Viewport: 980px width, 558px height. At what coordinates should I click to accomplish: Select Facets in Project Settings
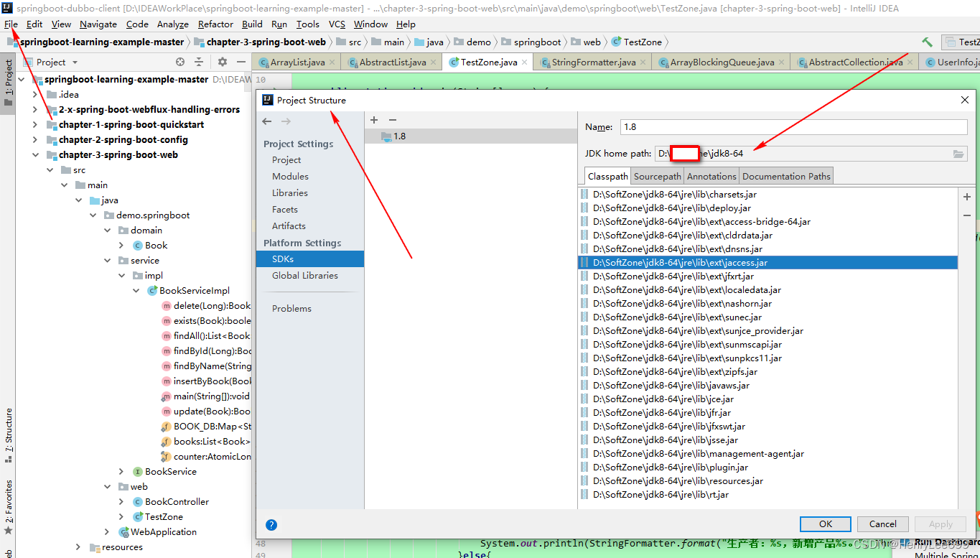[285, 210]
